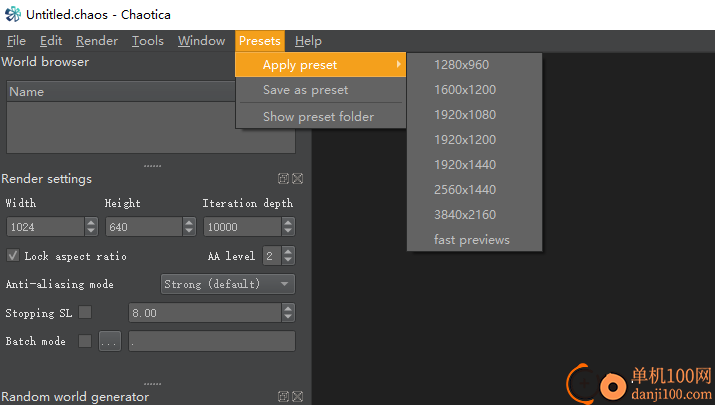The image size is (715, 405).
Task: Apply the fast previews preset
Action: 474,240
